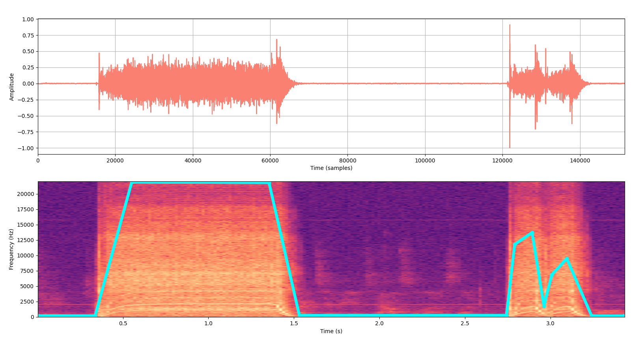The width and height of the screenshot is (644, 343).
Task: Click the "Time (s)" axis label
Action: pyautogui.click(x=331, y=331)
